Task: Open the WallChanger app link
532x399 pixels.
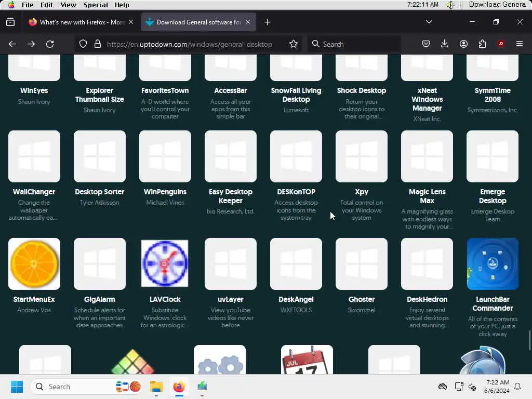Action: tap(34, 192)
